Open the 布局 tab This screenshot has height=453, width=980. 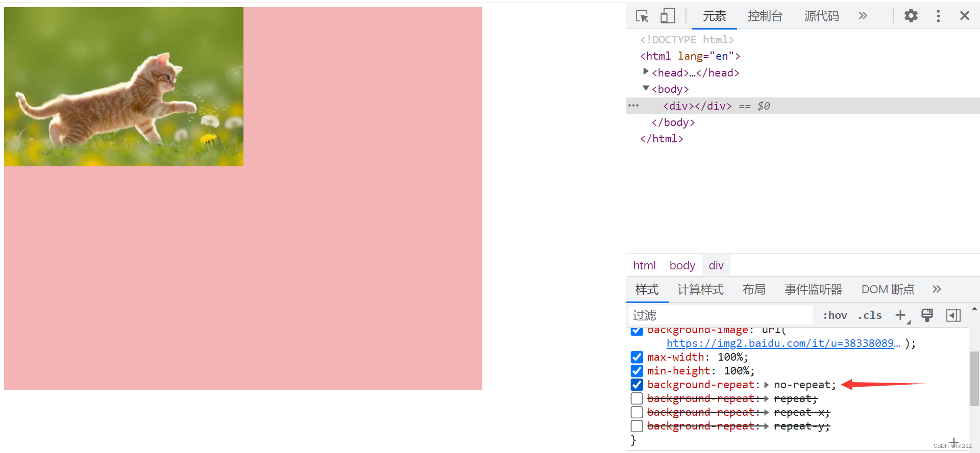(x=754, y=289)
